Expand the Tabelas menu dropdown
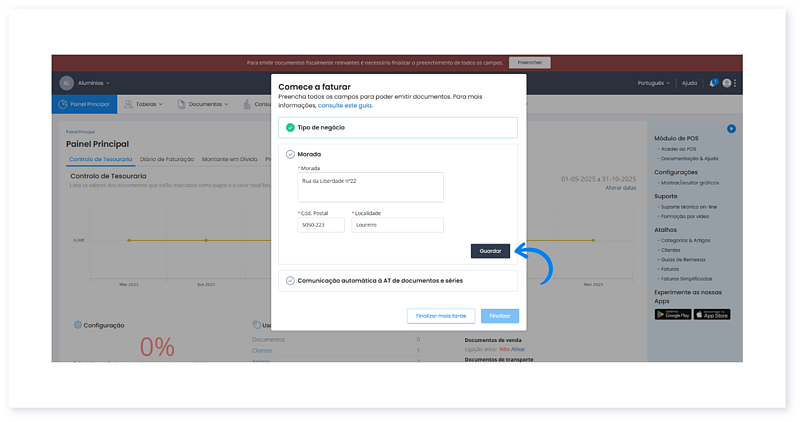800x422 pixels. [145, 103]
